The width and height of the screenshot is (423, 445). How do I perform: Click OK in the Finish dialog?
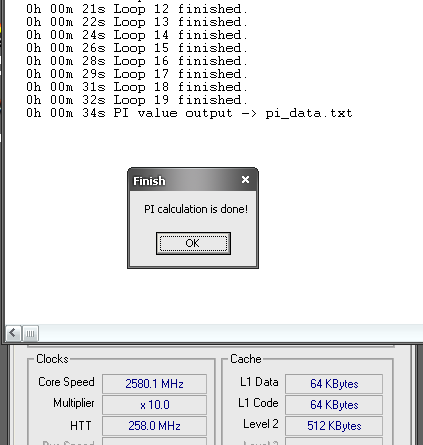pos(193,243)
